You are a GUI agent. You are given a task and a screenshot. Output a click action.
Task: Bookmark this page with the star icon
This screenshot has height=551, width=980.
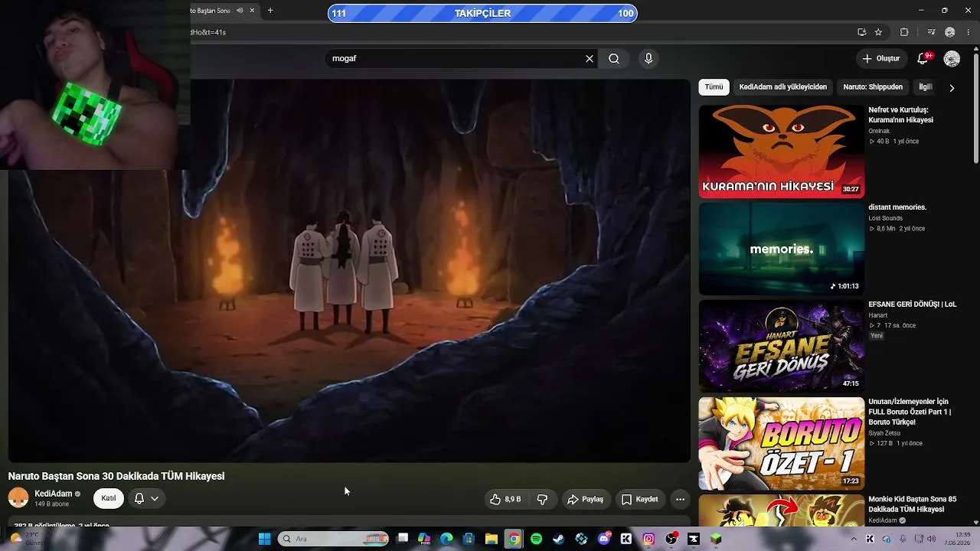tap(878, 32)
